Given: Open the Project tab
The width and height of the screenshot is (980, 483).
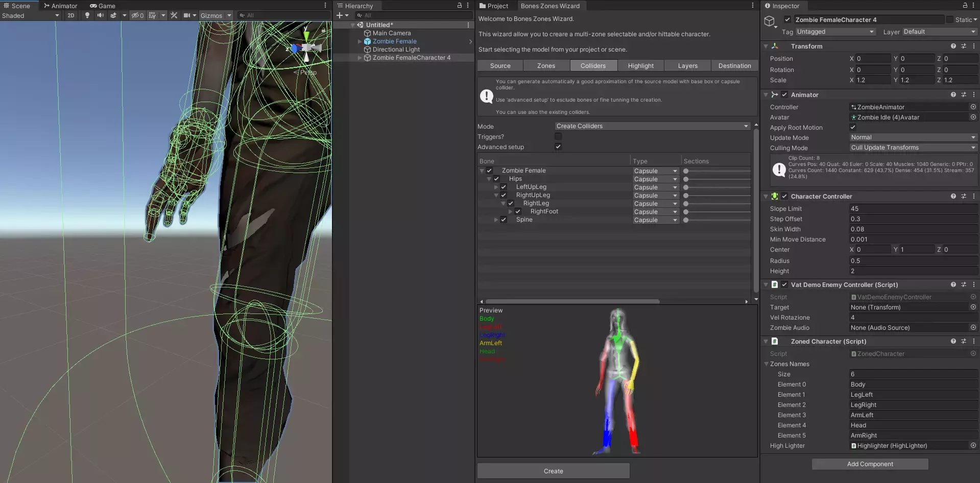Looking at the screenshot, I should [494, 6].
